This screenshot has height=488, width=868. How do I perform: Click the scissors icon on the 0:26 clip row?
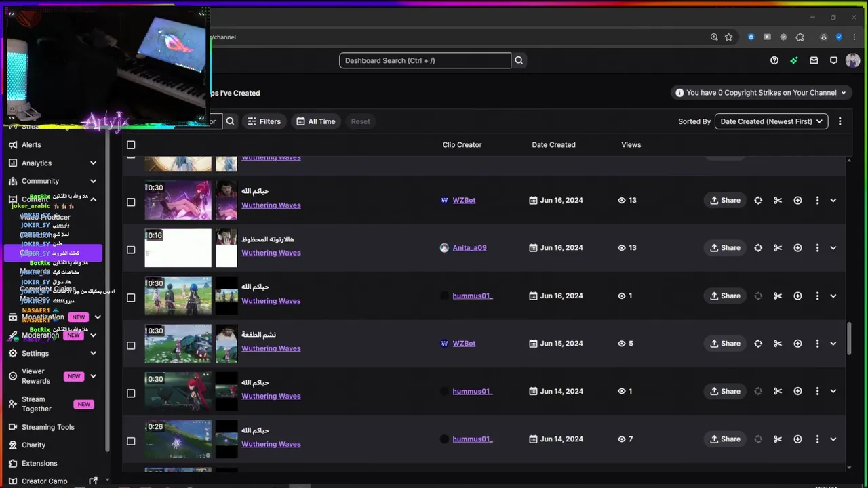[778, 439]
